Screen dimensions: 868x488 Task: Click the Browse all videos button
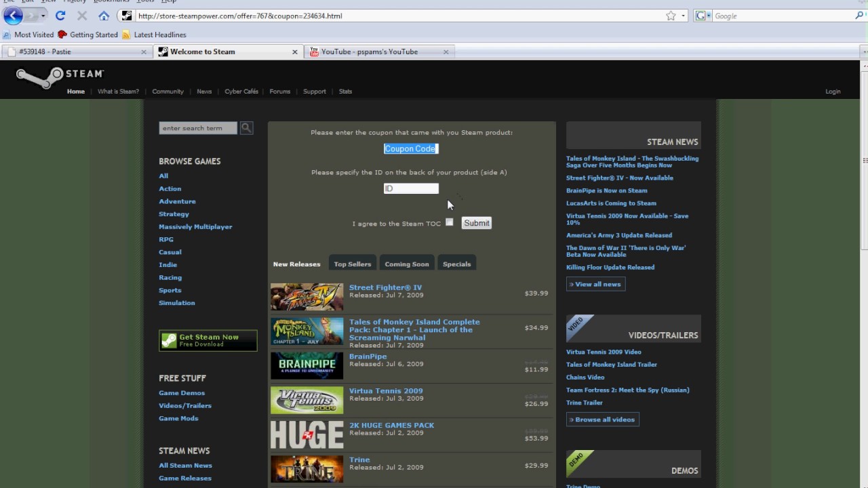point(602,420)
